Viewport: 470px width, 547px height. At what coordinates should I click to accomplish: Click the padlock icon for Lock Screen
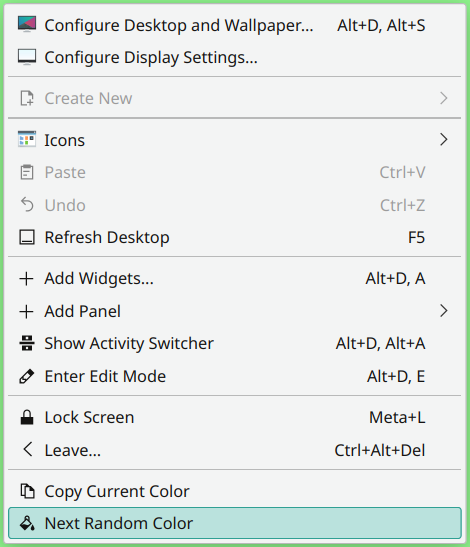[x=27, y=417]
